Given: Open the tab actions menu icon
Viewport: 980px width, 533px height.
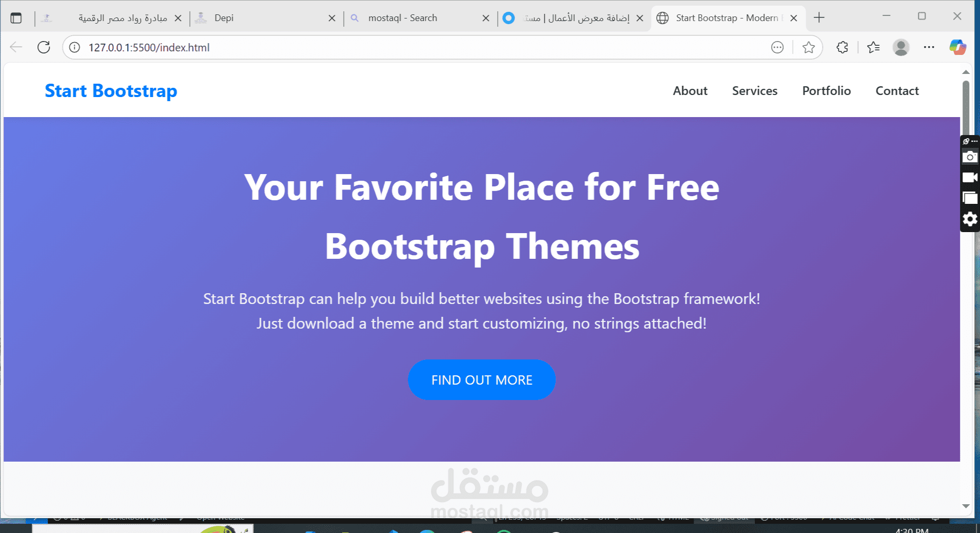Looking at the screenshot, I should [16, 18].
